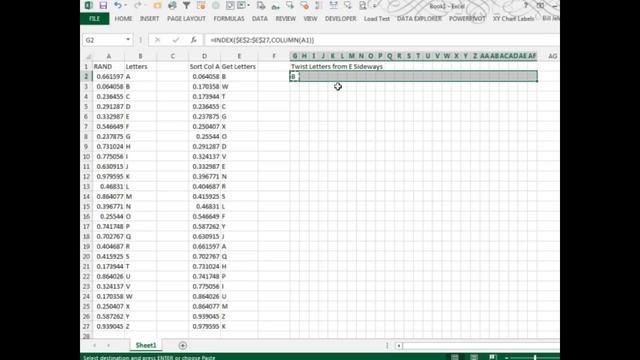Click cell with value 0.661597 in column A
The image size is (640, 360).
point(109,76)
